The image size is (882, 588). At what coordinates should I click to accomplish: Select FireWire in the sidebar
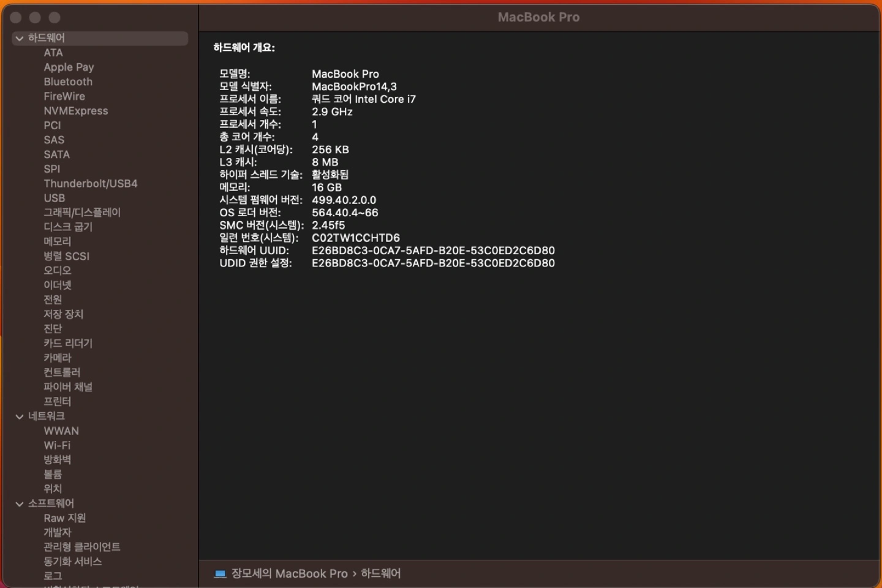tap(64, 96)
